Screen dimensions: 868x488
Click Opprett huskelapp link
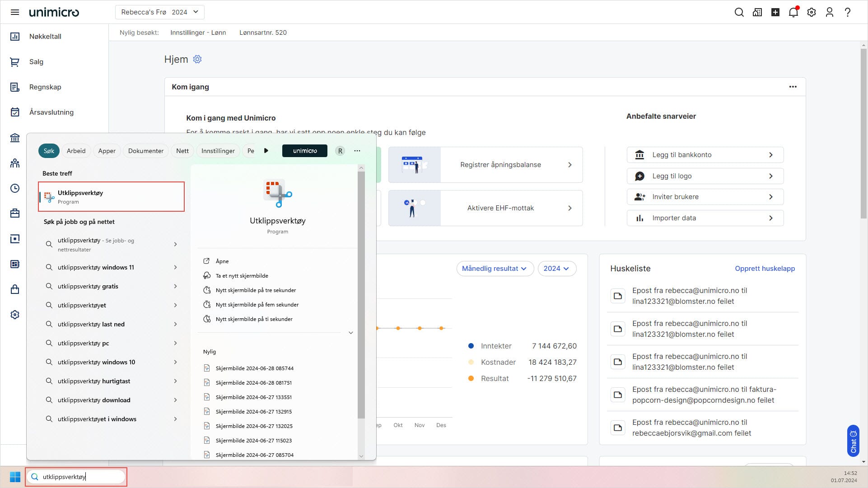(x=765, y=269)
